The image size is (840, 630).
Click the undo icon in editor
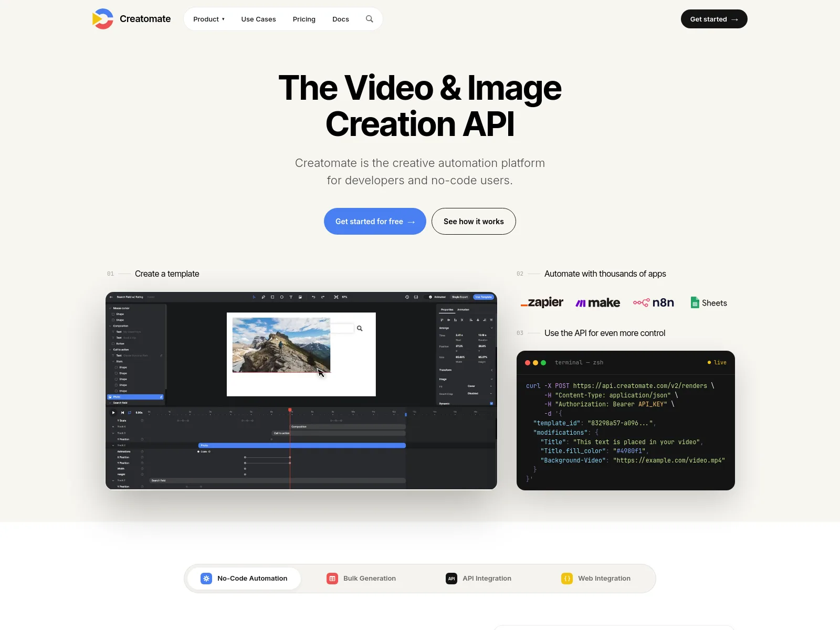(x=313, y=297)
